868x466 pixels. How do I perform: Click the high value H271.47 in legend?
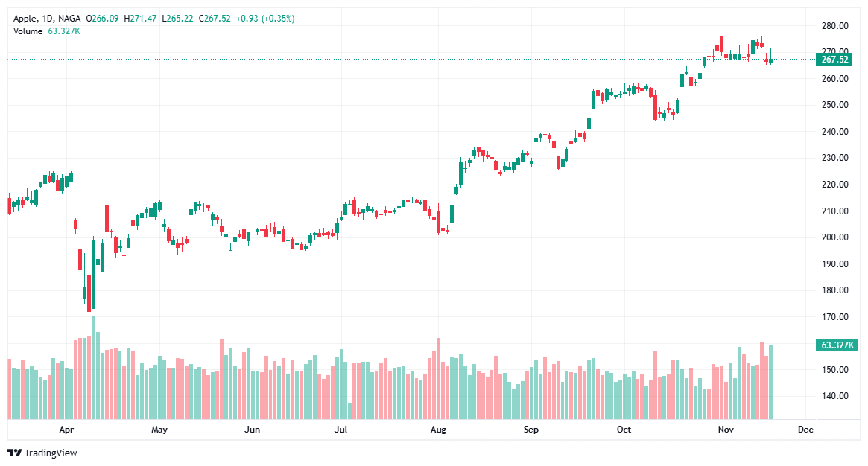pos(141,19)
